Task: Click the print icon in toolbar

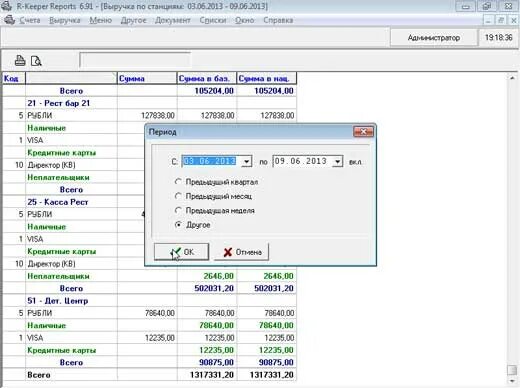Action: pos(20,60)
